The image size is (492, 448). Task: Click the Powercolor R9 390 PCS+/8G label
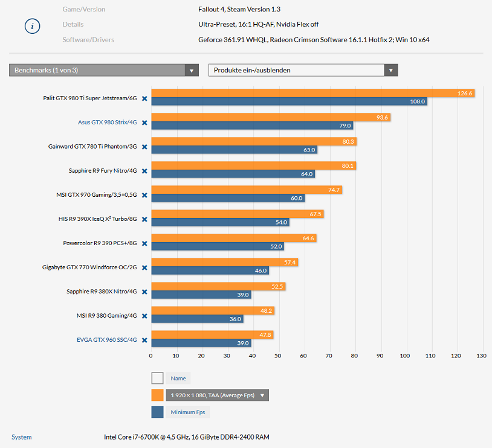[100, 243]
